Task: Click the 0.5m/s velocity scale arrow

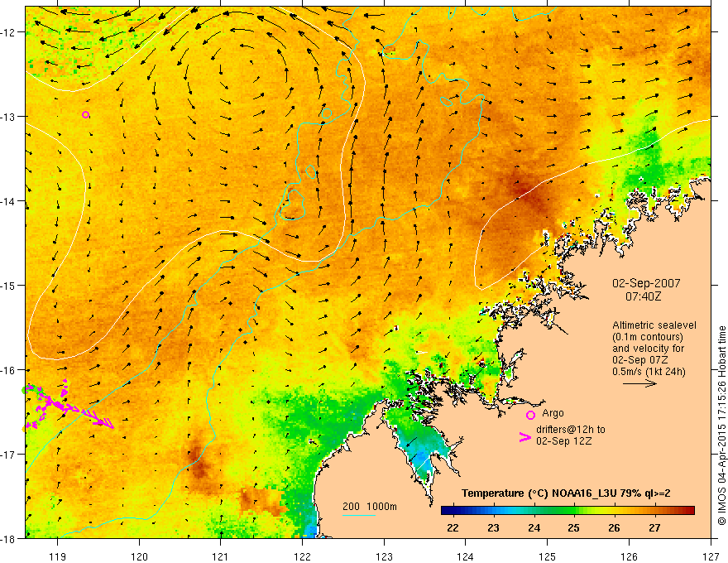Action: pyautogui.click(x=639, y=383)
